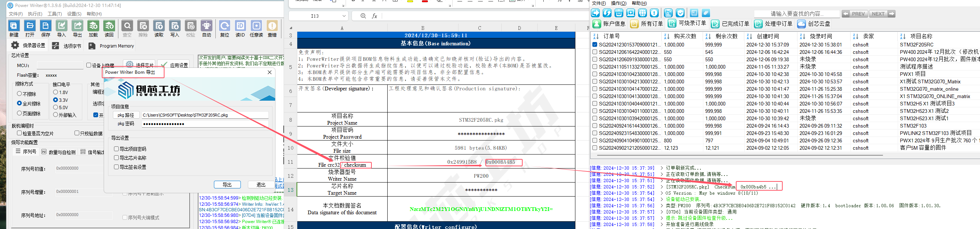The height and width of the screenshot is (229, 980).
Task: Open 操作(O) menu in order window
Action: coord(619,3)
